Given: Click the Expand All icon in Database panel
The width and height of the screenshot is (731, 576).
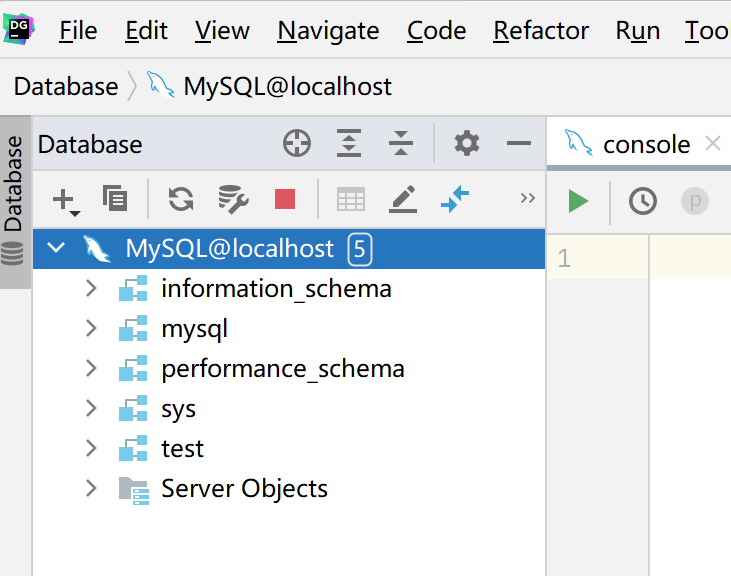Looking at the screenshot, I should pyautogui.click(x=348, y=144).
